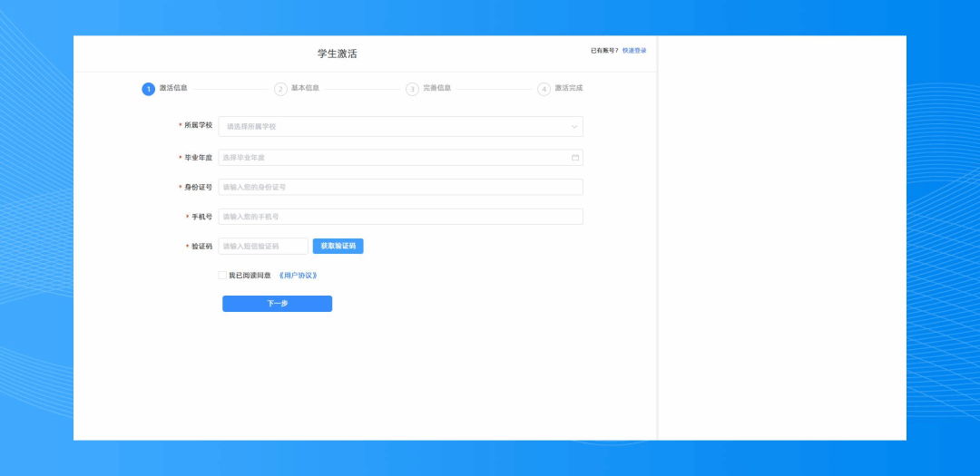Click the step 3 circle icon
The width and height of the screenshot is (980, 476).
(412, 89)
